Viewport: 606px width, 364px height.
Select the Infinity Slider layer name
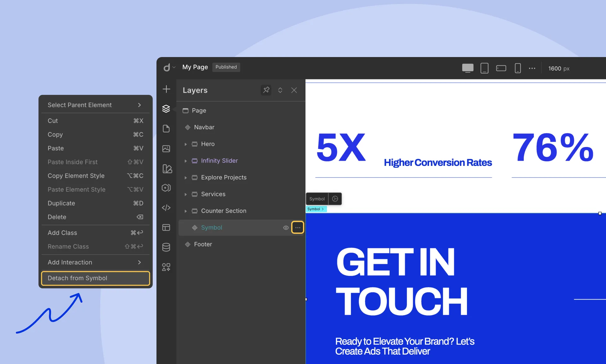coord(219,161)
